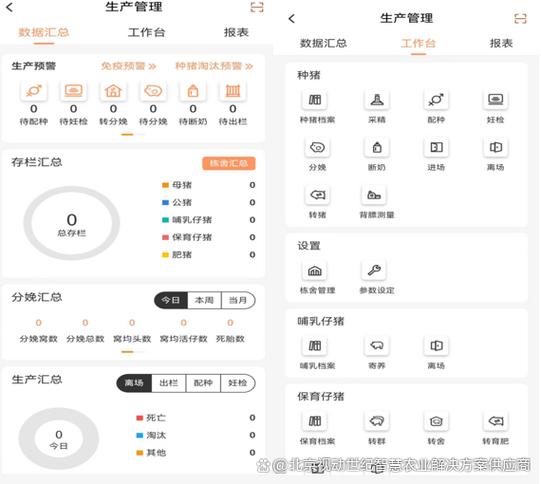Tap the 转分娩 alert icon

113,91
